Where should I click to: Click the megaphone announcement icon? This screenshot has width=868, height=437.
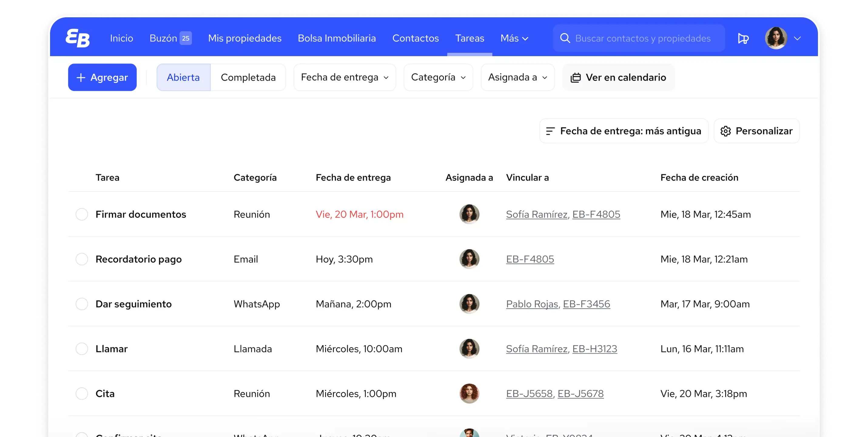pyautogui.click(x=743, y=38)
